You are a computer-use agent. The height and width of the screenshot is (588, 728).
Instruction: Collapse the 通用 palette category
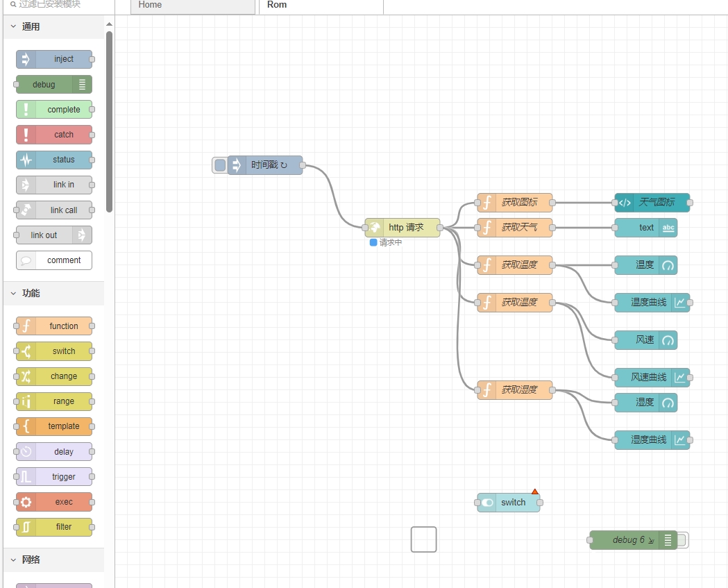pyautogui.click(x=13, y=26)
